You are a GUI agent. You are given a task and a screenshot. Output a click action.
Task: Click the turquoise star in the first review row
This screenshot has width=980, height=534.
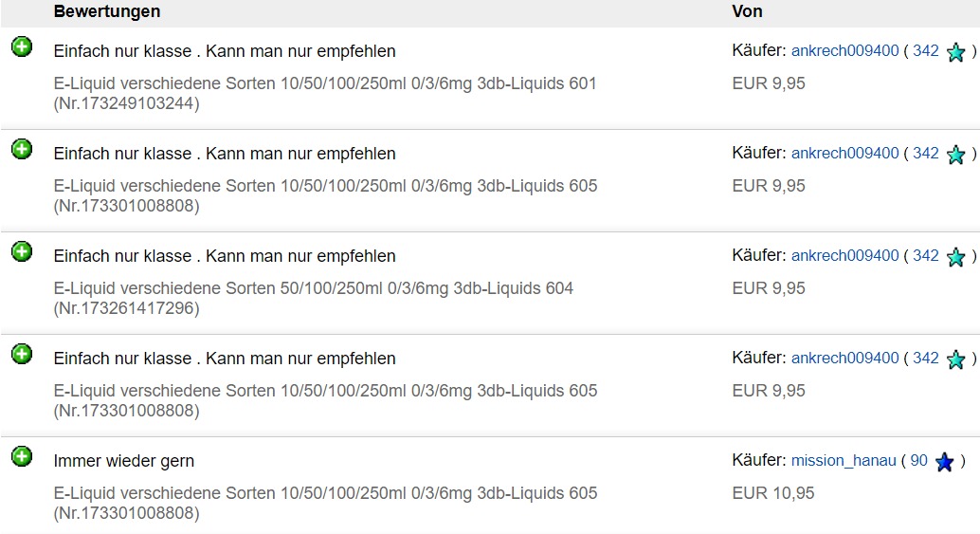(x=955, y=52)
